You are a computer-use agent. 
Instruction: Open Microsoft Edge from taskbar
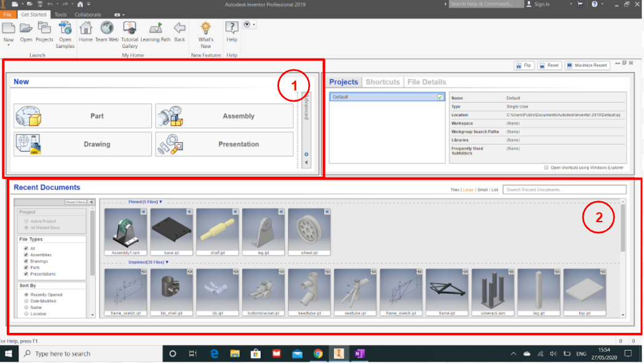pyautogui.click(x=214, y=354)
